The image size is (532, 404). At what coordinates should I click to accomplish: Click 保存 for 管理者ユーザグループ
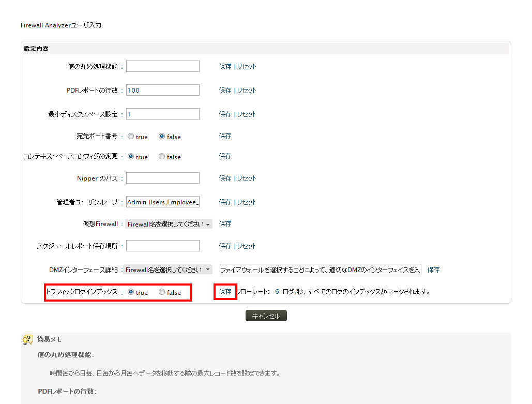coord(225,202)
